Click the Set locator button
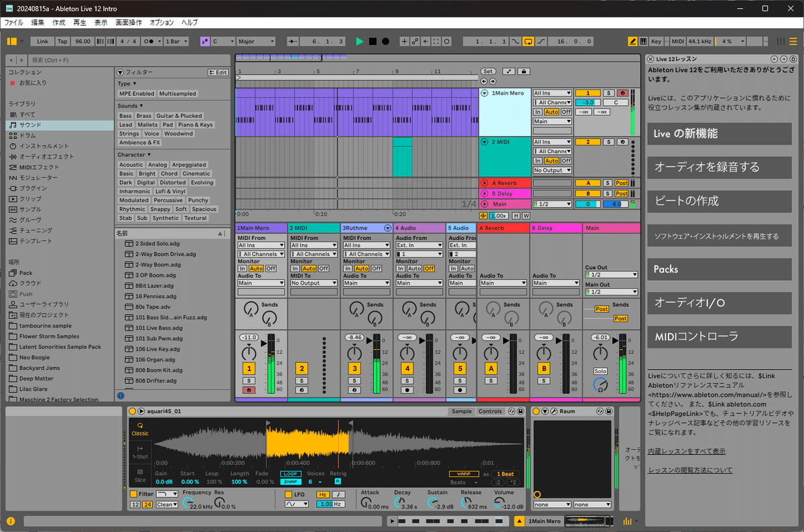 pyautogui.click(x=488, y=71)
